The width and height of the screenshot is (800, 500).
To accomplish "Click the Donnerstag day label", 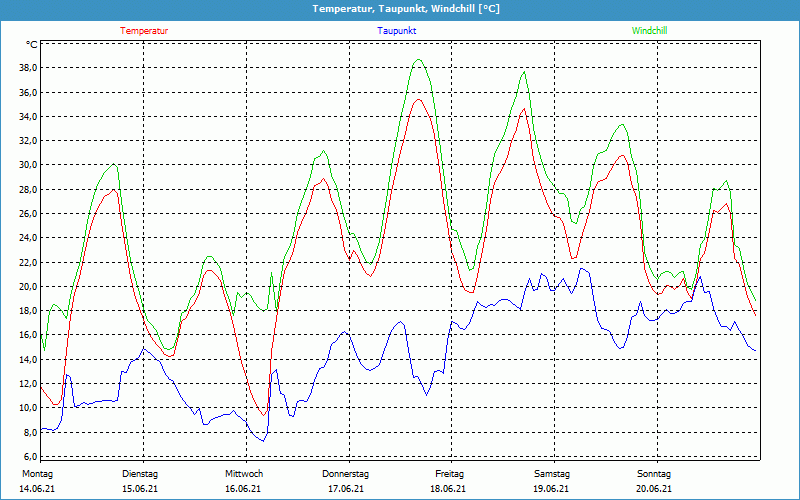I will tap(345, 474).
